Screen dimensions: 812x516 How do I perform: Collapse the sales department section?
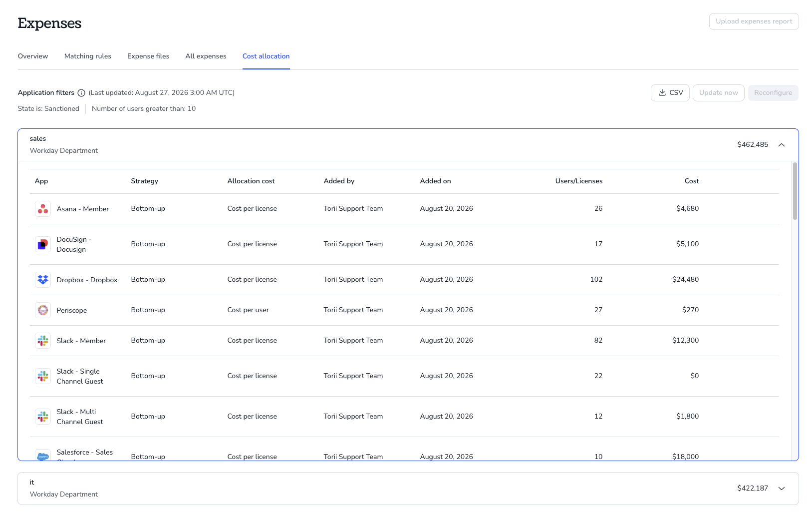782,145
